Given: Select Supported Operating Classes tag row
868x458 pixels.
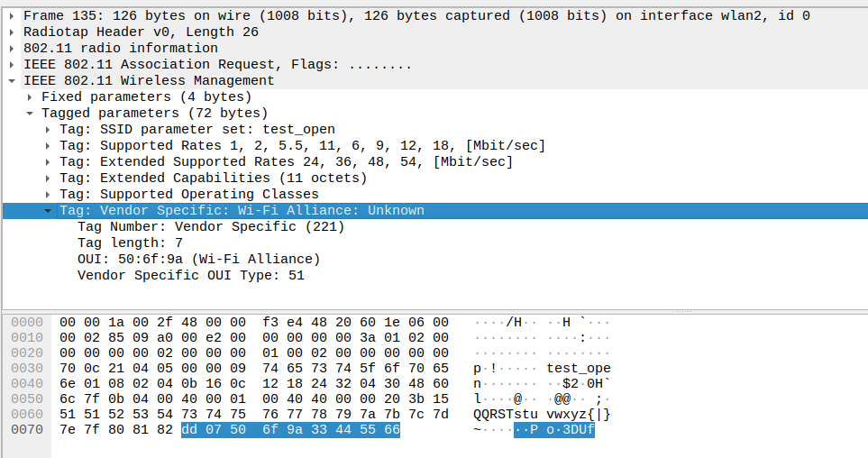Looking at the screenshot, I should coord(188,194).
